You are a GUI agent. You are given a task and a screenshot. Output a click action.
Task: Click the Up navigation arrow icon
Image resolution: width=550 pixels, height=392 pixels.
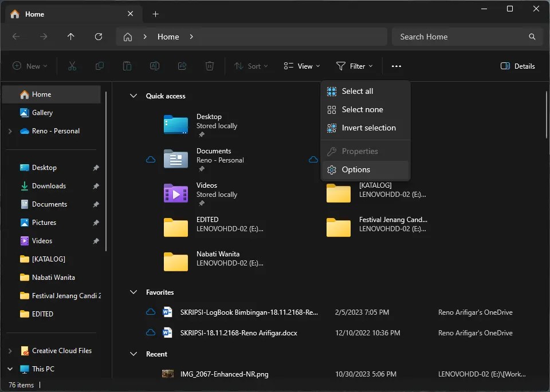click(x=70, y=37)
